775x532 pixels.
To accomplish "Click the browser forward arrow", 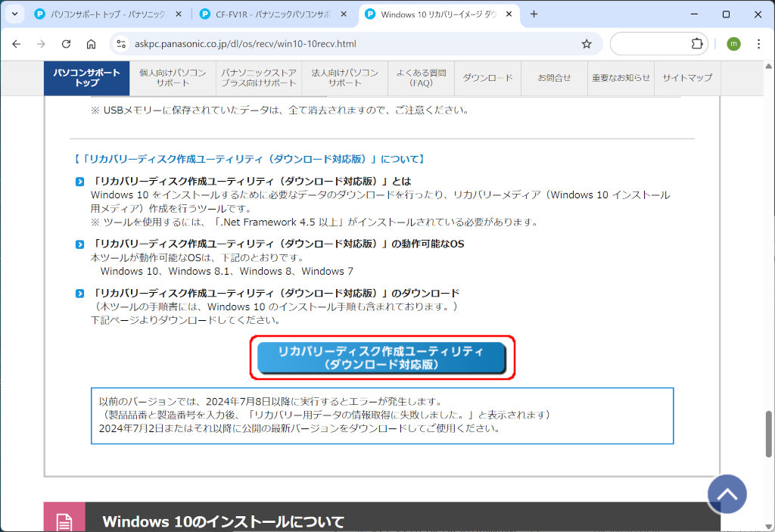I will click(41, 44).
